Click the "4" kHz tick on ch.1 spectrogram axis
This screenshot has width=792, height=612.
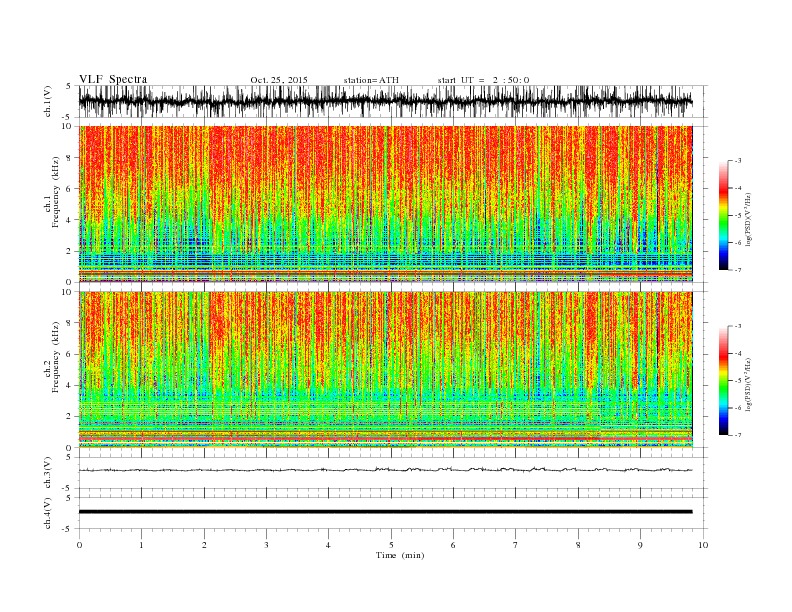[x=70, y=220]
